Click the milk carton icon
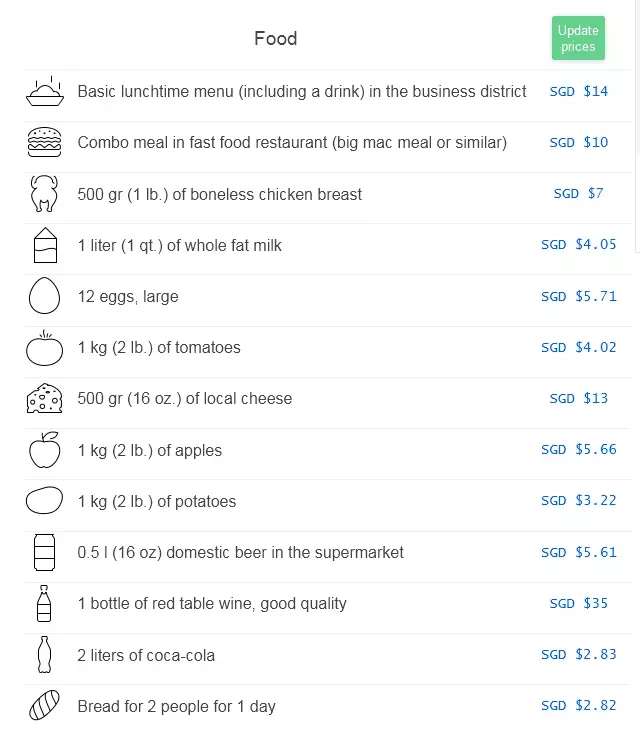The height and width of the screenshot is (742, 640). (x=45, y=245)
